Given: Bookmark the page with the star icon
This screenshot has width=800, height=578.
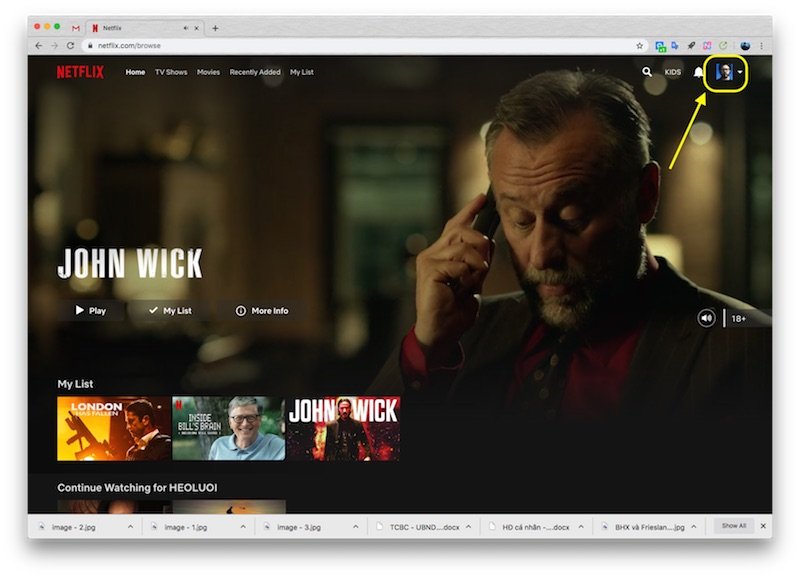Looking at the screenshot, I should pos(639,45).
